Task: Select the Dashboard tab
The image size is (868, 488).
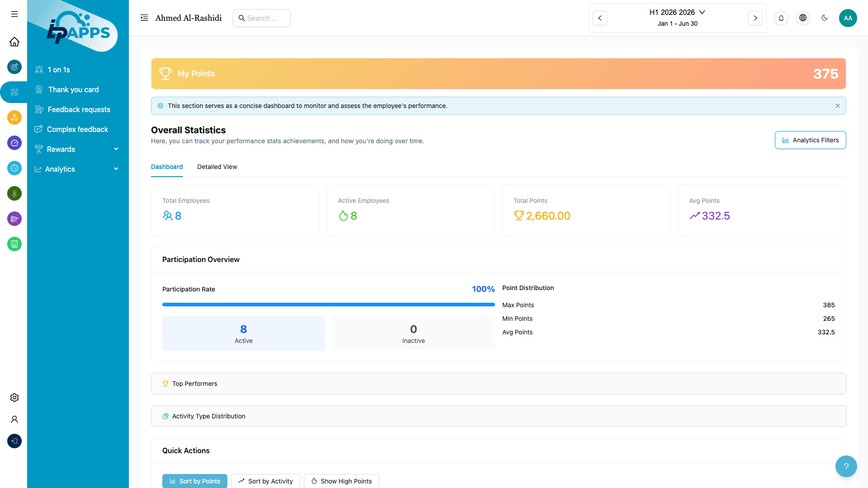Action: [167, 167]
